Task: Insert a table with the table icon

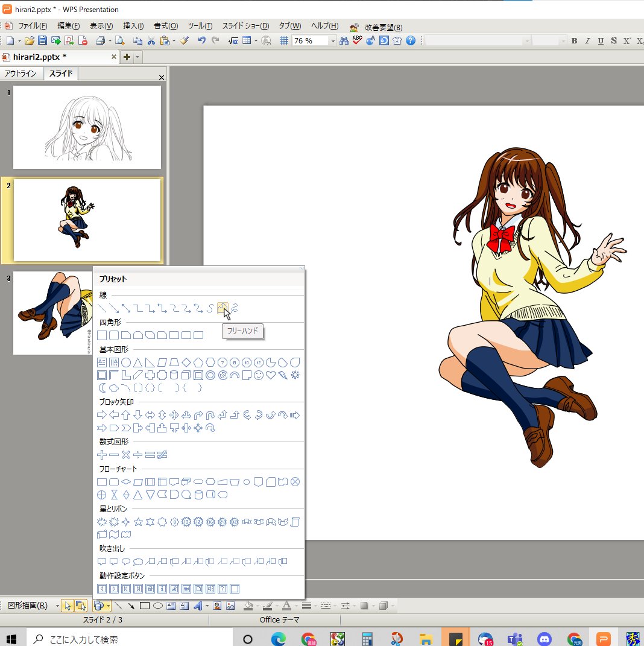Action: [247, 40]
